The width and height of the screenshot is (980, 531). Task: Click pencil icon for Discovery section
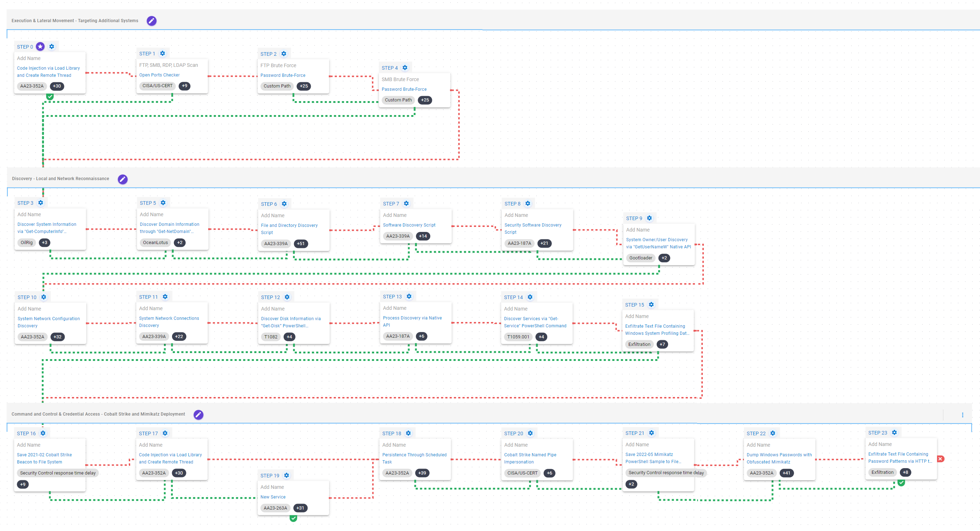(x=122, y=179)
